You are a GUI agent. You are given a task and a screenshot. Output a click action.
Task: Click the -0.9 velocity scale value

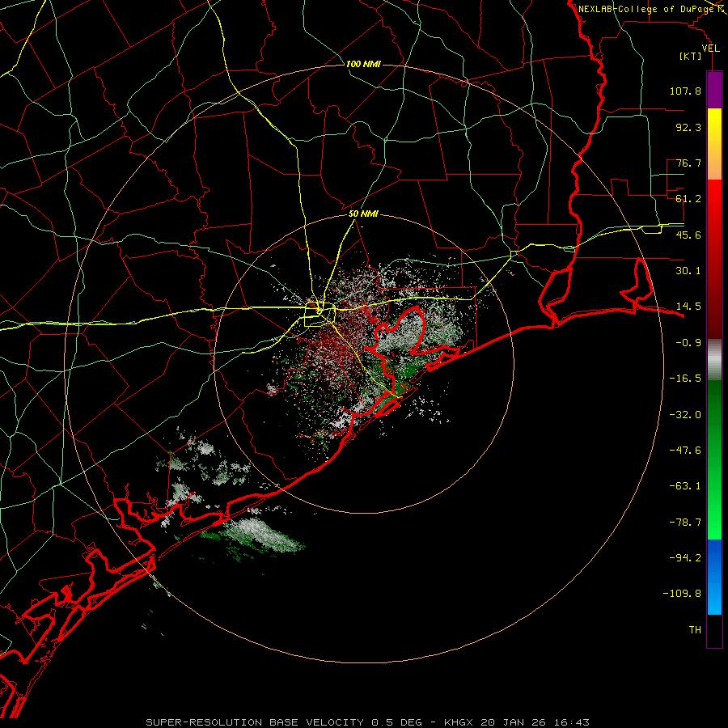(688, 343)
